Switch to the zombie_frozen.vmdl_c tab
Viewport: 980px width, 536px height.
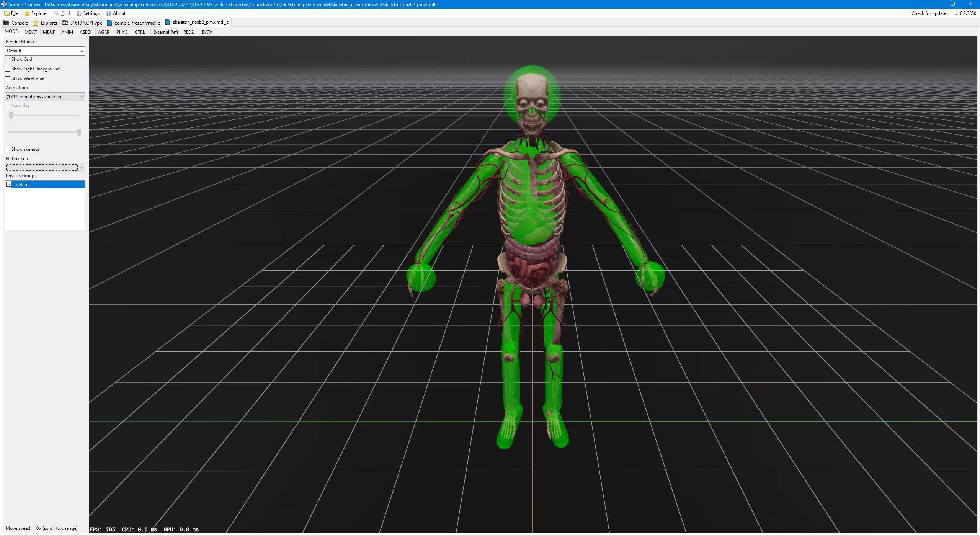[x=134, y=23]
